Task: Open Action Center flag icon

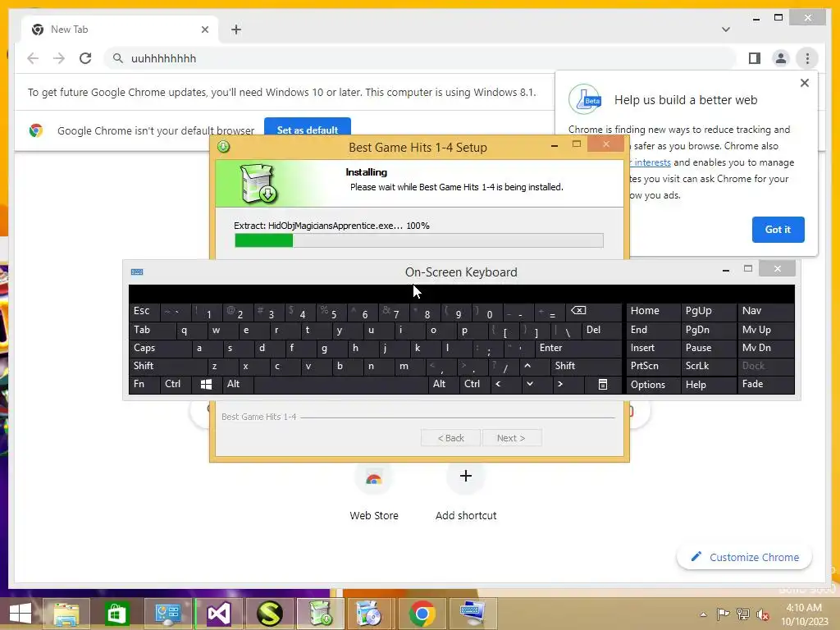Action: coord(723,614)
